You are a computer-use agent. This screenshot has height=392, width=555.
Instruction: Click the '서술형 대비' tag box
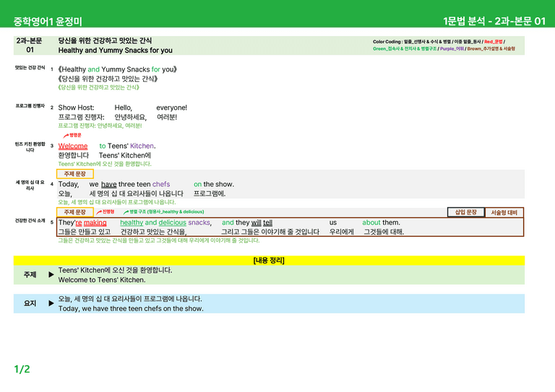504,212
